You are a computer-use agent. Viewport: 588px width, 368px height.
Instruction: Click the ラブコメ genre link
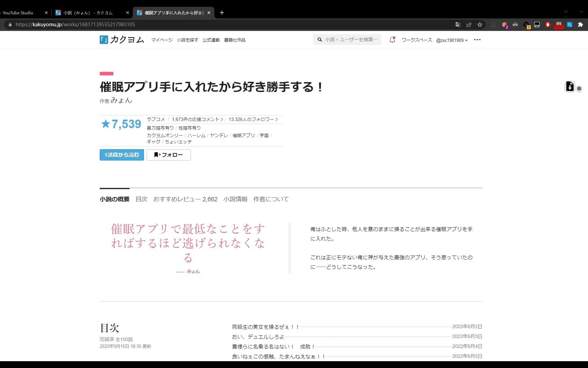(156, 119)
